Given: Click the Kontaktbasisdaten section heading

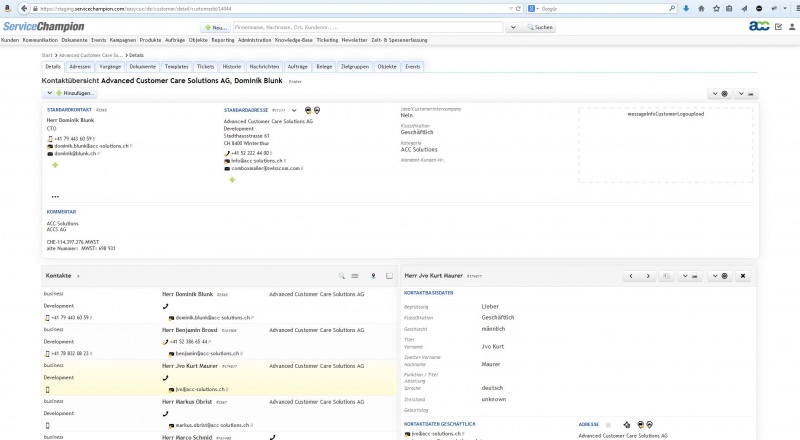Looking at the screenshot, I should (x=429, y=293).
